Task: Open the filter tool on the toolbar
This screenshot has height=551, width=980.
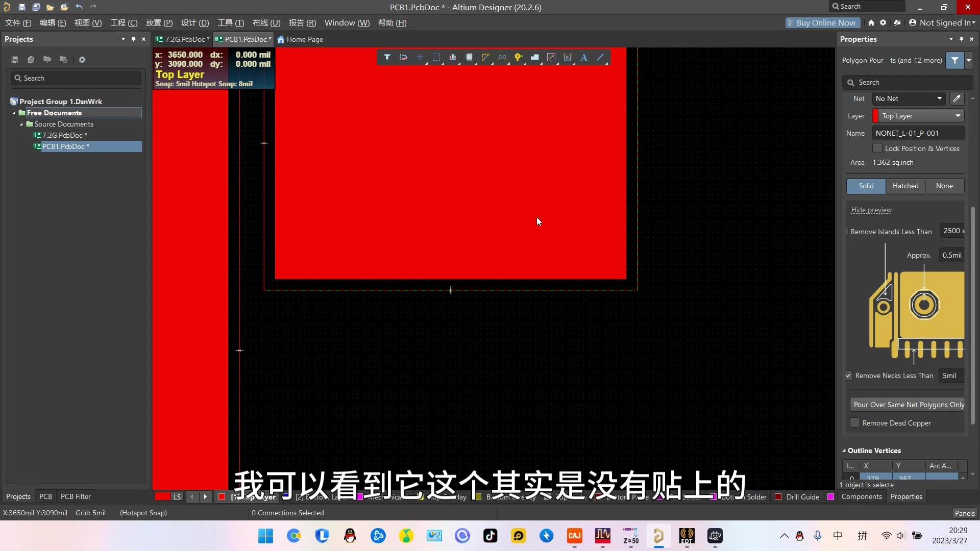Action: [x=387, y=57]
